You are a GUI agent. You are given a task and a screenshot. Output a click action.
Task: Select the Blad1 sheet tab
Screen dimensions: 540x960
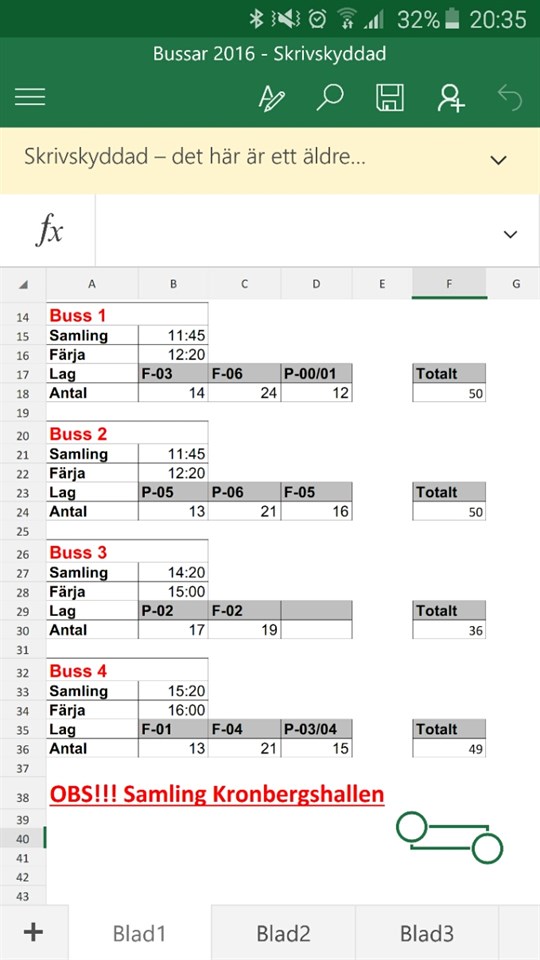click(140, 933)
